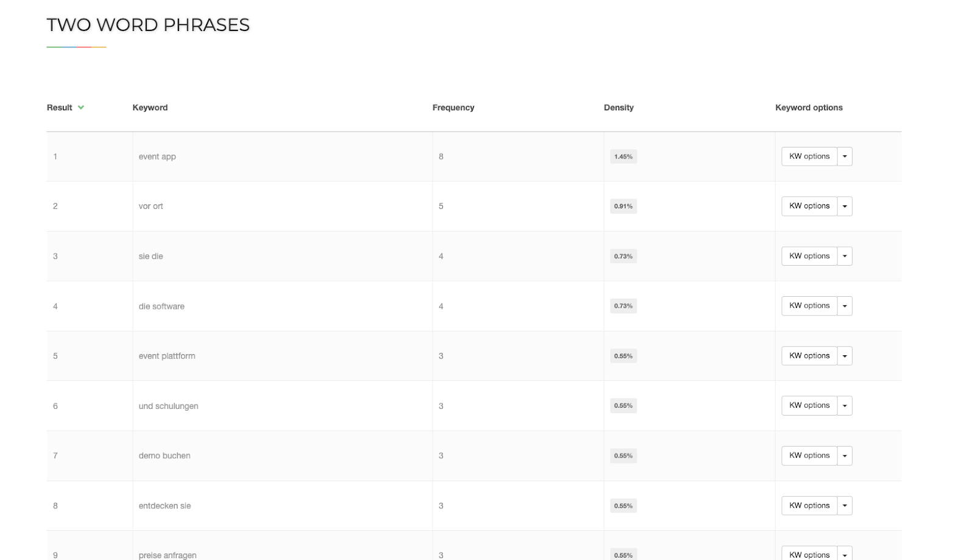The image size is (975, 560).
Task: Open caret menu for event plattform row
Action: tap(845, 356)
